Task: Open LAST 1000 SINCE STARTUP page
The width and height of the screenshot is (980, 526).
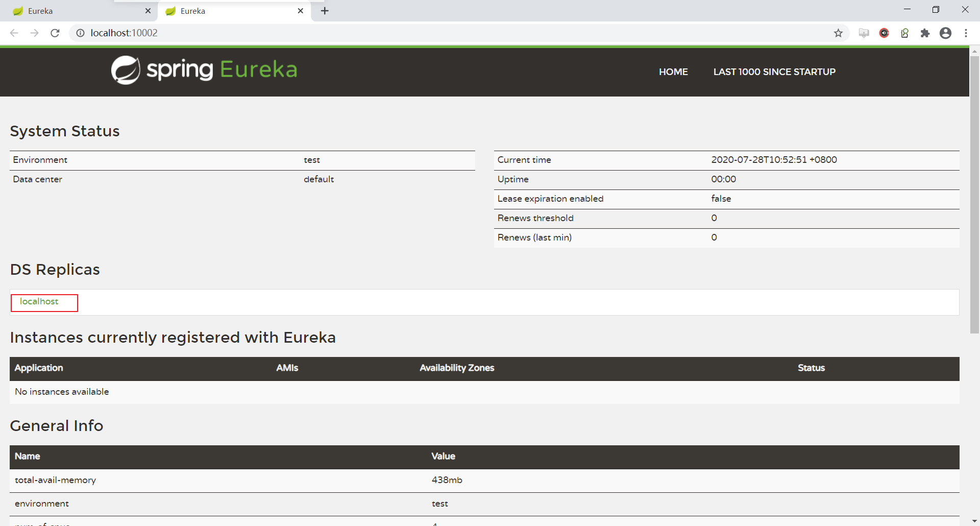Action: click(774, 72)
